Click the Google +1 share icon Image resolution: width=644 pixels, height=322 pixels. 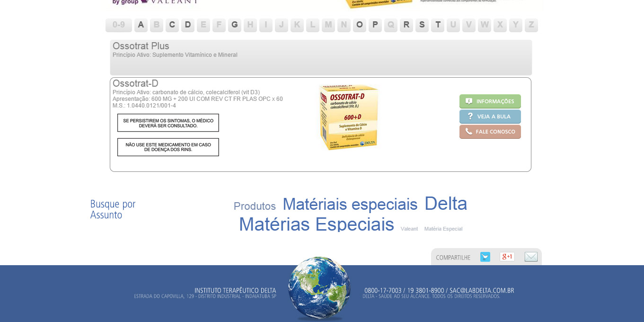(507, 257)
